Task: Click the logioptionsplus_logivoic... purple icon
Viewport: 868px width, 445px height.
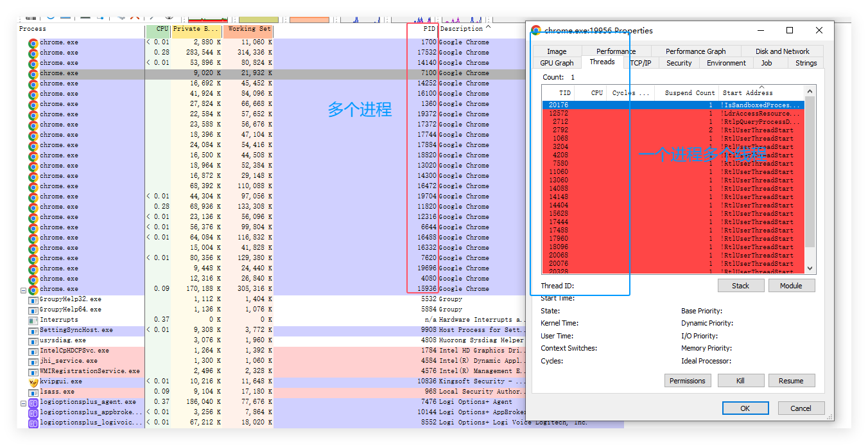Action: tap(33, 423)
